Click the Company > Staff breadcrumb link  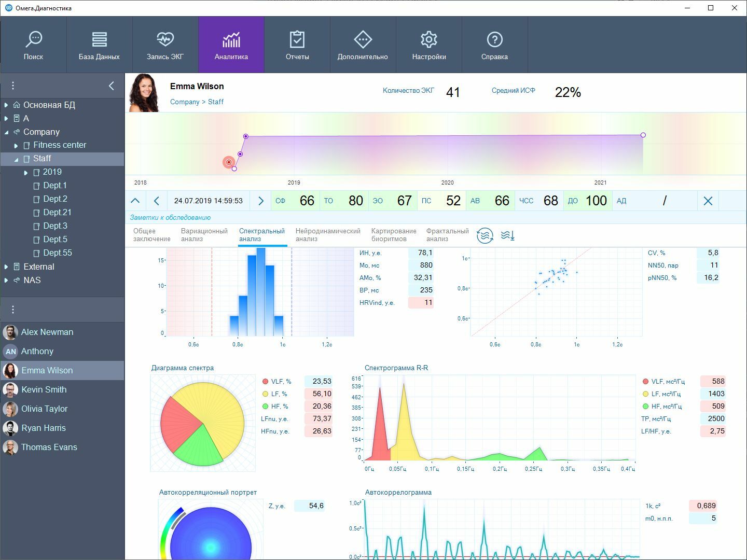(x=197, y=102)
